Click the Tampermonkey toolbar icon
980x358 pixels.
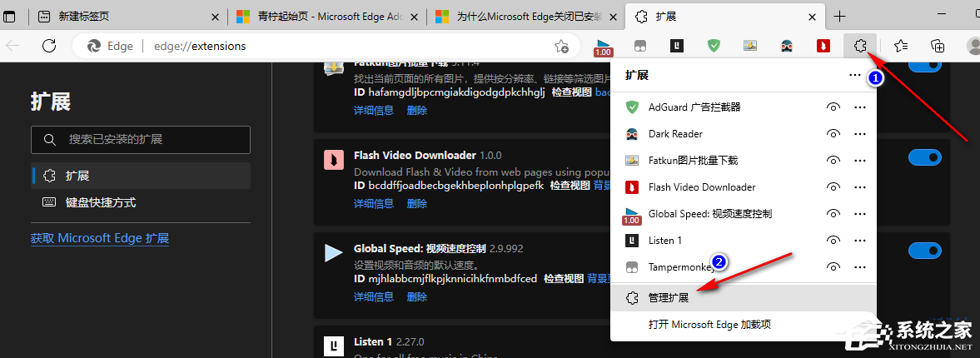pos(640,46)
